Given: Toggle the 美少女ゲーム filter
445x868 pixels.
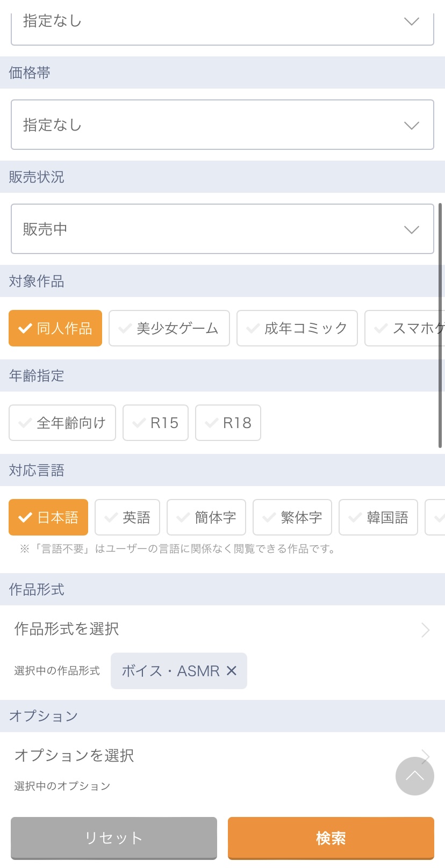Looking at the screenshot, I should [x=169, y=328].
